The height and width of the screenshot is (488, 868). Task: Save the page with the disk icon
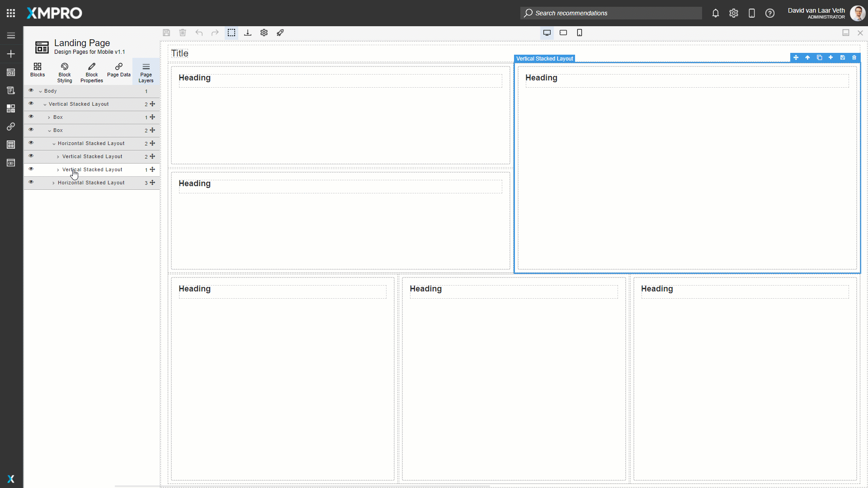[166, 33]
